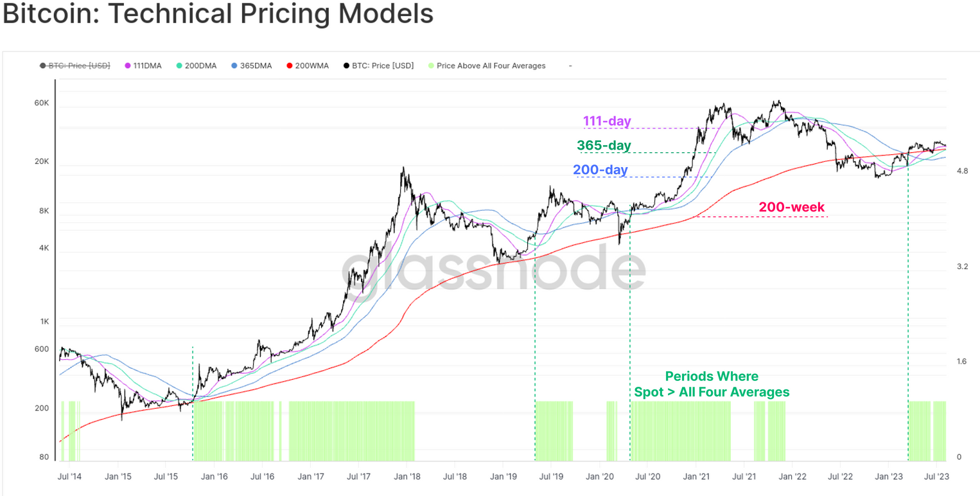
Task: Hide the 200WMA legend series
Action: 310,66
